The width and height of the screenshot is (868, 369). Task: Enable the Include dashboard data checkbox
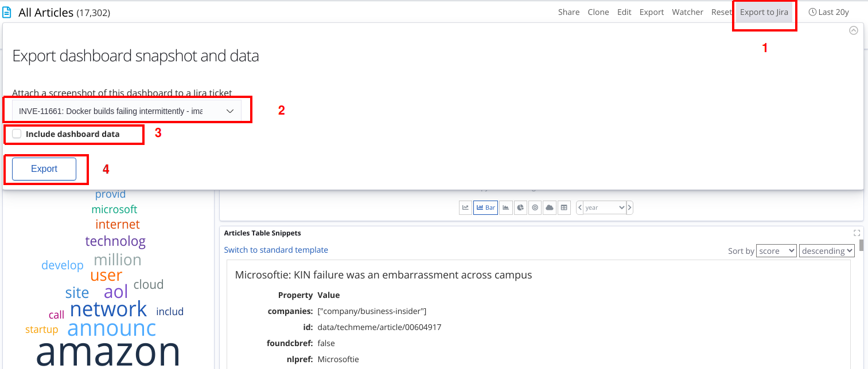coord(17,133)
